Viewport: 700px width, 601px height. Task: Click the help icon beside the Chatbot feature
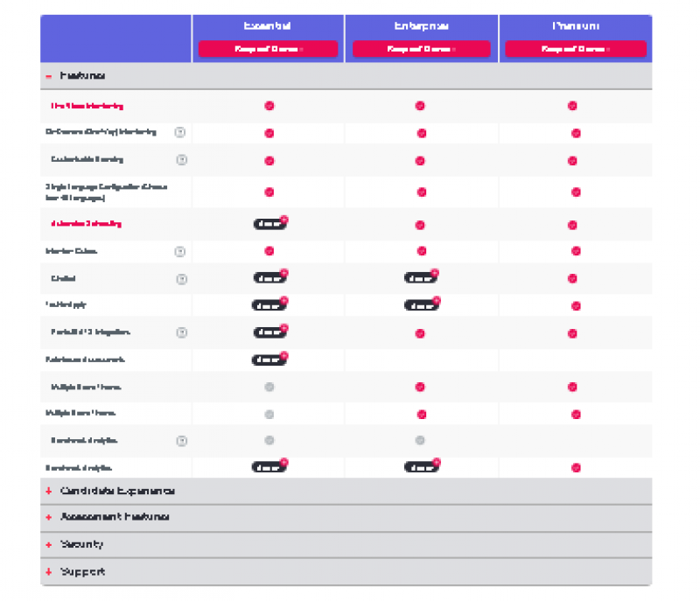coord(182,279)
